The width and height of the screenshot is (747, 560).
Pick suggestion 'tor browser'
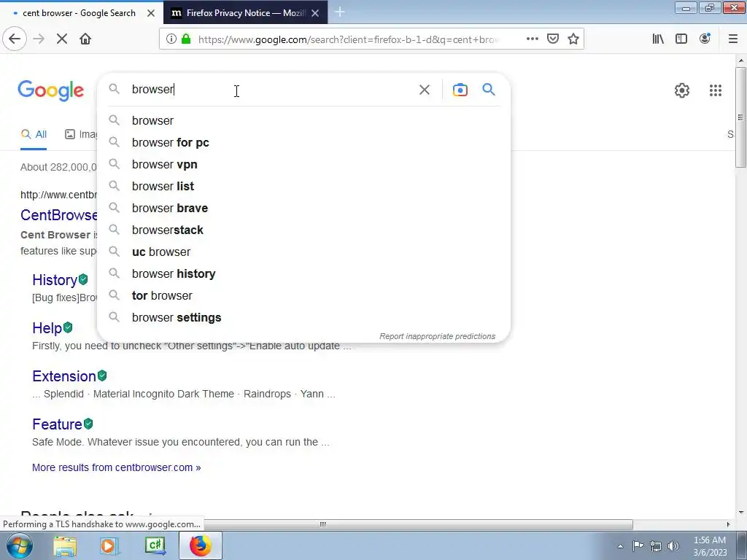(x=303, y=296)
